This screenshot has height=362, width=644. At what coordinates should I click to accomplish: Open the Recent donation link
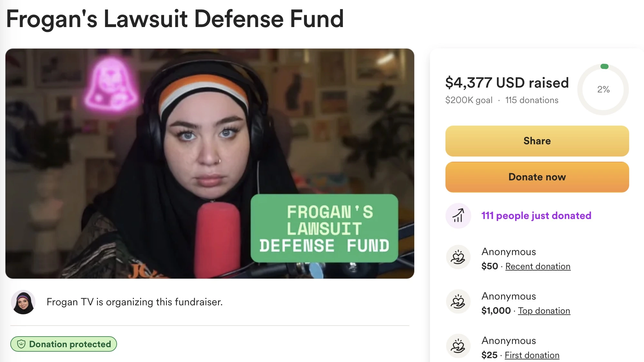click(538, 266)
